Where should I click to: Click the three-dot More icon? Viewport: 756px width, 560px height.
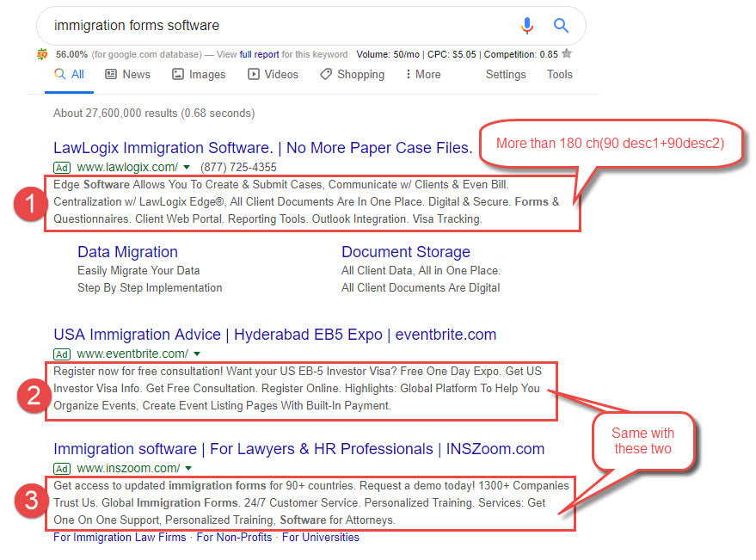click(408, 74)
